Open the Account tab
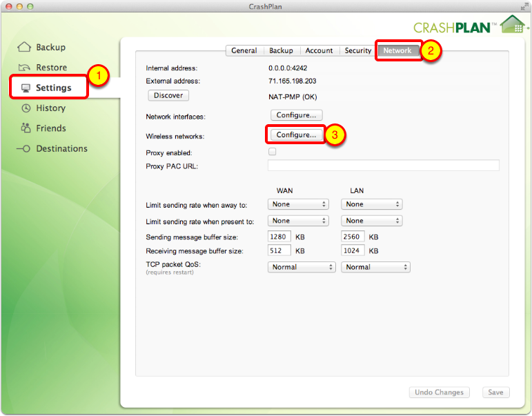Screen dimensions: 532x416 (x=319, y=50)
